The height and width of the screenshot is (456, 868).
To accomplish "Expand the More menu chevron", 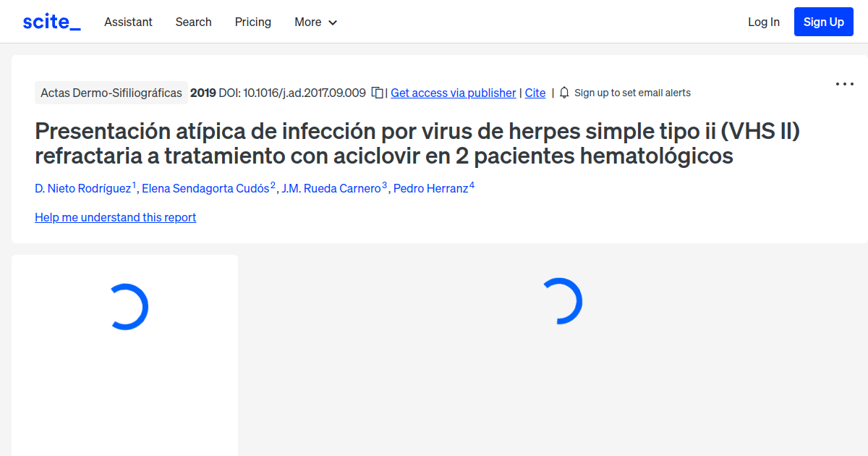I will 333,22.
